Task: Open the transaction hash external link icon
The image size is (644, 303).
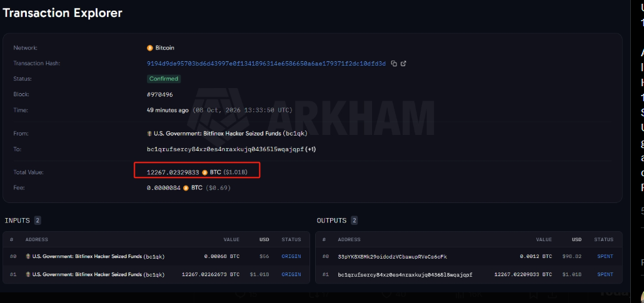Action: pyautogui.click(x=403, y=64)
